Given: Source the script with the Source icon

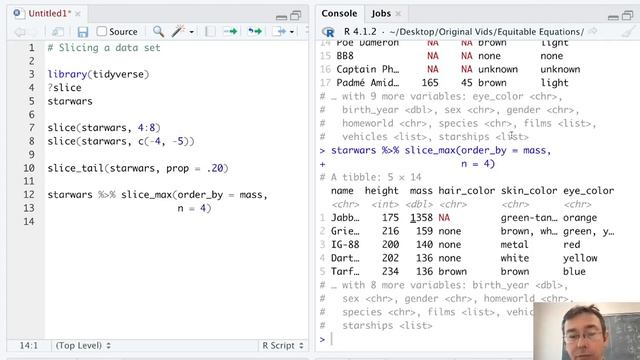Looking at the screenshot, I should point(280,31).
